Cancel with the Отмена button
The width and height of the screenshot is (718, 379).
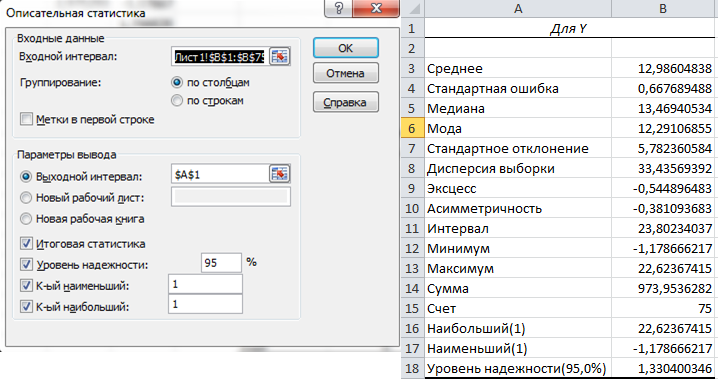[346, 73]
